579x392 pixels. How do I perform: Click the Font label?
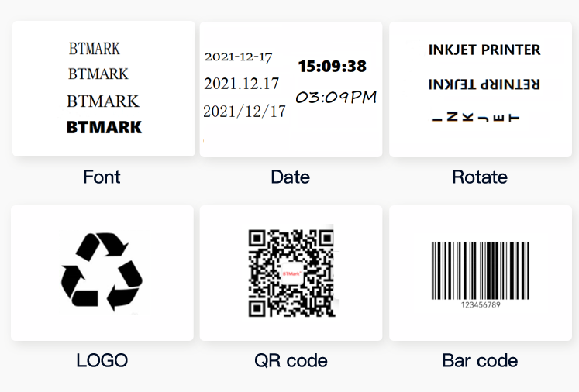102,177
